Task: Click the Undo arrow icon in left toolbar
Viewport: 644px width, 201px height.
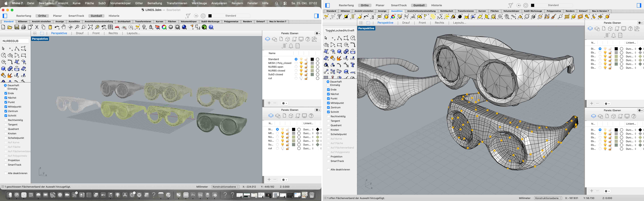Action: pyautogui.click(x=57, y=27)
